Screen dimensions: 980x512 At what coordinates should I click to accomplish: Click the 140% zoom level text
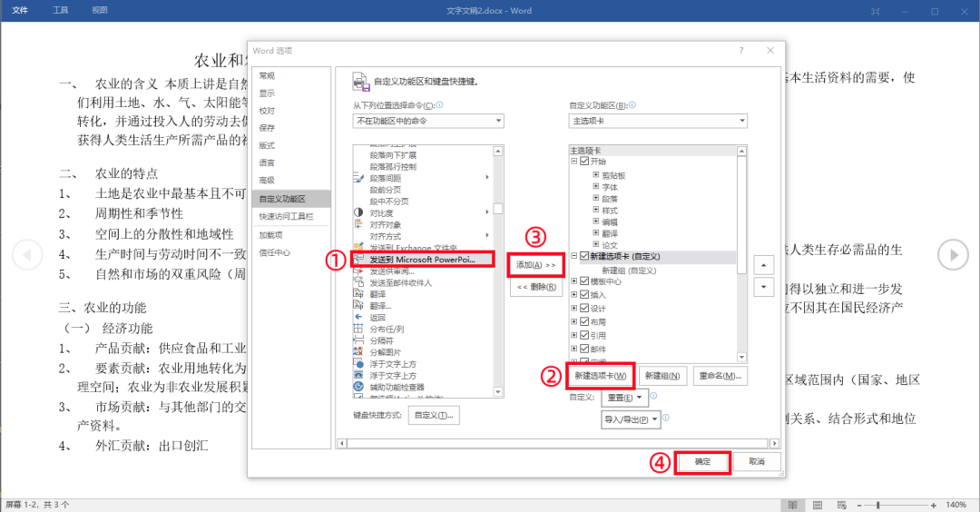tap(955, 505)
